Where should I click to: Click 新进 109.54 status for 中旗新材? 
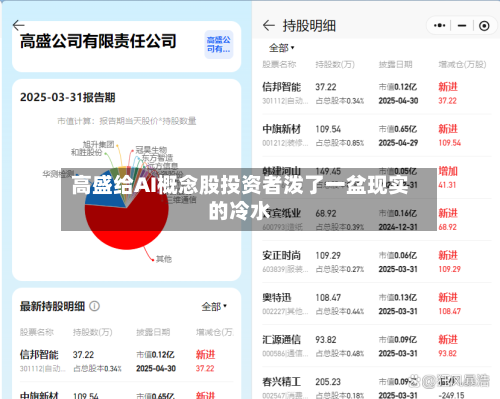tap(450, 136)
